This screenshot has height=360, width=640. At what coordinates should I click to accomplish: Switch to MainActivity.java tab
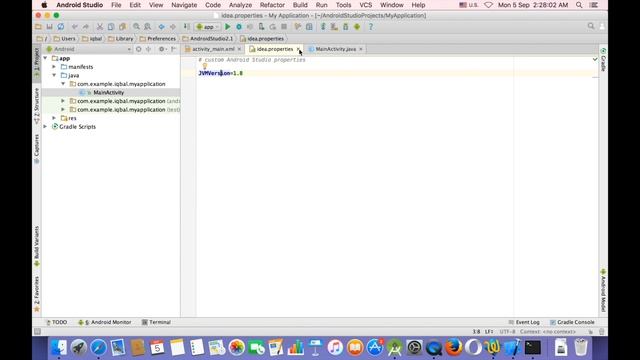336,49
